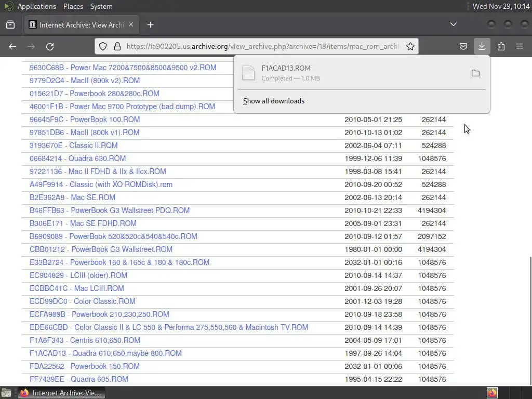
Task: Open the Extensions puzzle icon
Action: click(501, 46)
